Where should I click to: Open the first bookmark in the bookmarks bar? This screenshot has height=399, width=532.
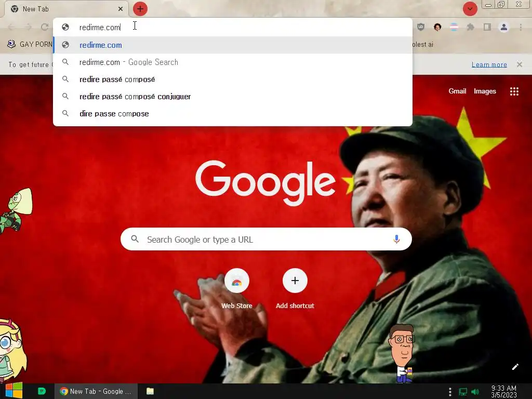30,44
